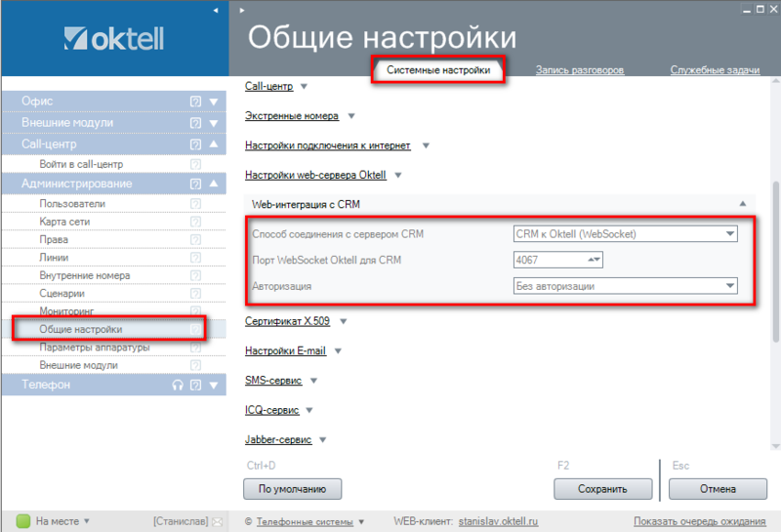Click the settings list vertical scrollbar thumb

(775, 262)
